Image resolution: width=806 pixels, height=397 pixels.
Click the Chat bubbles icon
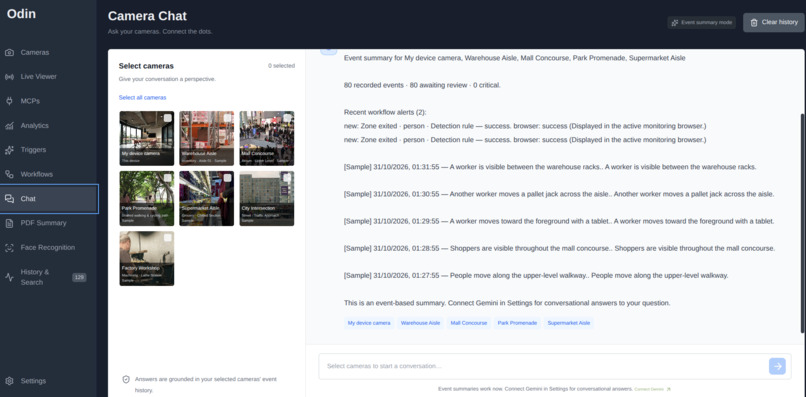[9, 199]
